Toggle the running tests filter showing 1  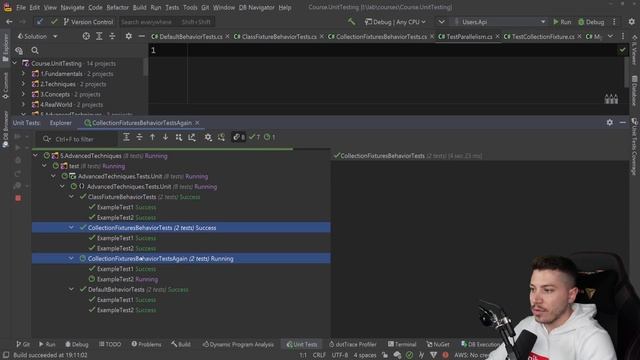tap(269, 138)
